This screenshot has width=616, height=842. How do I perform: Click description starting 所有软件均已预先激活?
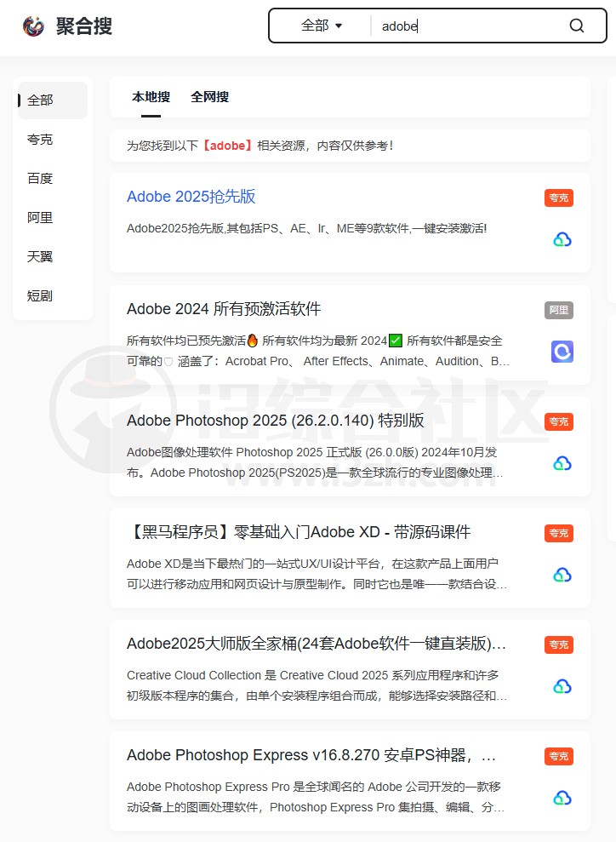tap(317, 352)
